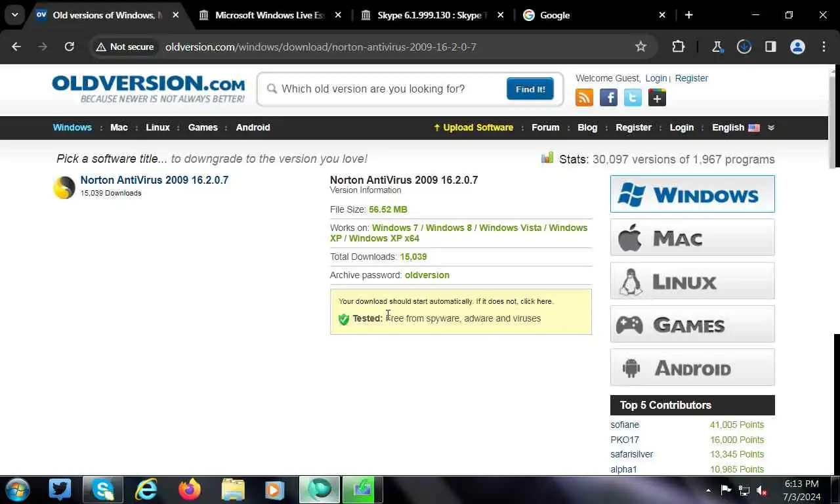
Task: Close the Google tab
Action: (661, 15)
